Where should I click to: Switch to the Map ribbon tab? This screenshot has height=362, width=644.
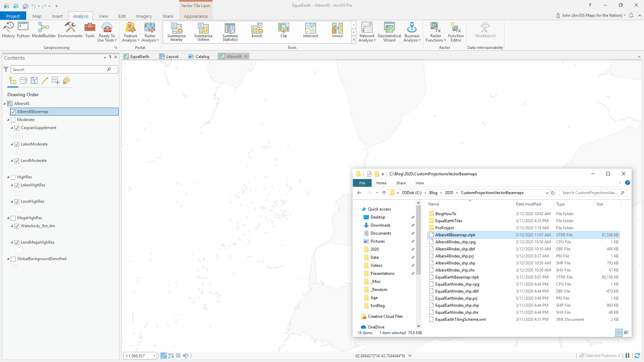coord(37,16)
